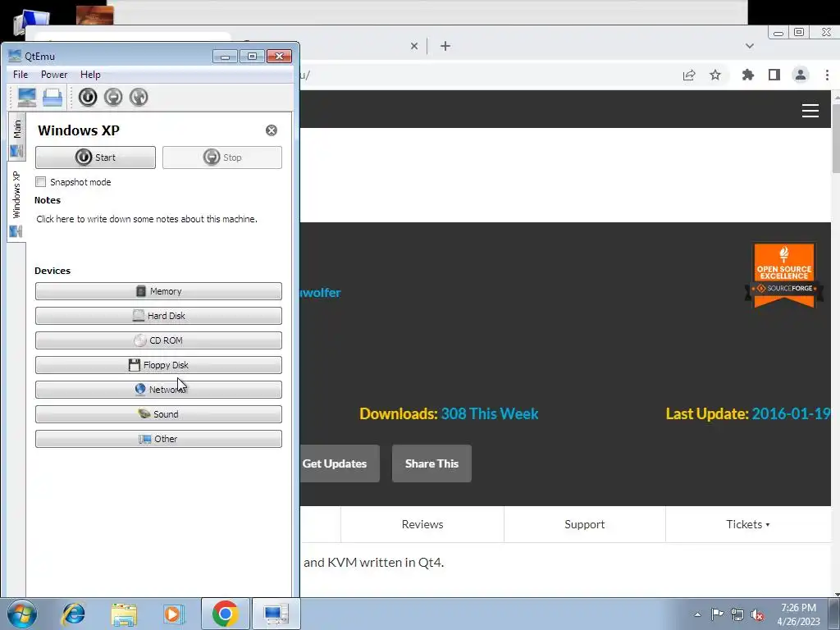Expand the Network device settings
840x630 pixels.
click(158, 390)
